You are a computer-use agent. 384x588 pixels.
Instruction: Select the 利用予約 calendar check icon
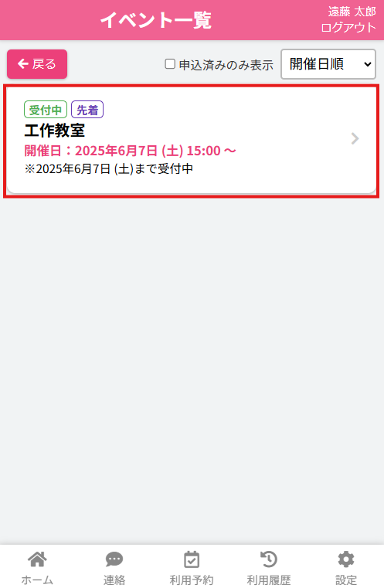coord(192,559)
